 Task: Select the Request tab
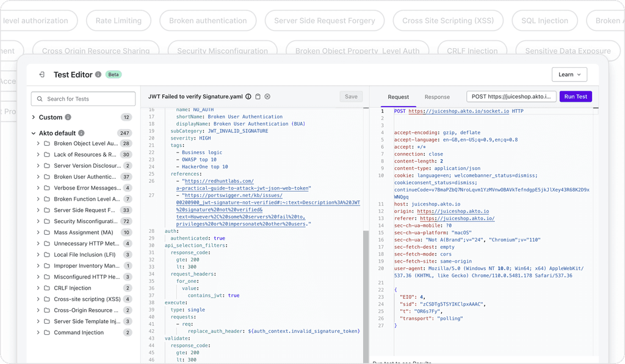click(398, 96)
